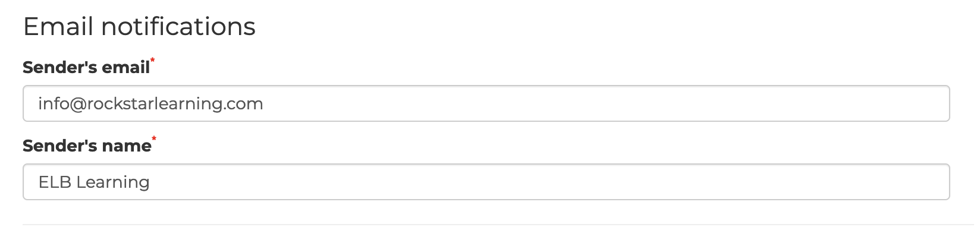Click the divider line below Sender's name

486,225
